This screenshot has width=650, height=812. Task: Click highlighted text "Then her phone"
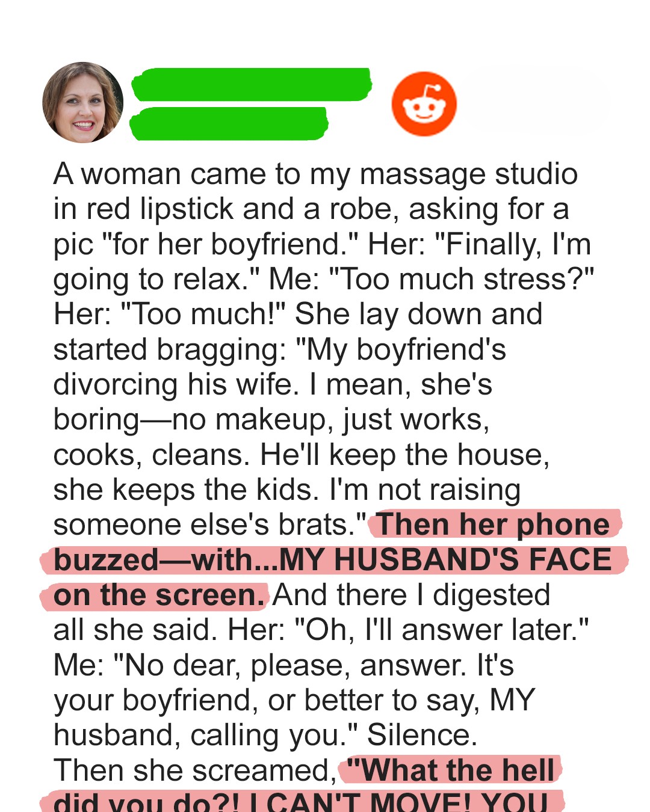(x=493, y=524)
